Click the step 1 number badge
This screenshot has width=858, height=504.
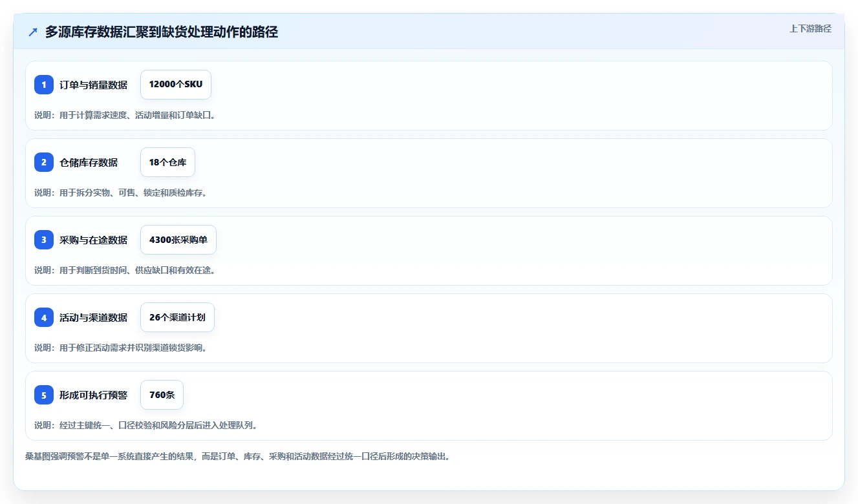(44, 85)
